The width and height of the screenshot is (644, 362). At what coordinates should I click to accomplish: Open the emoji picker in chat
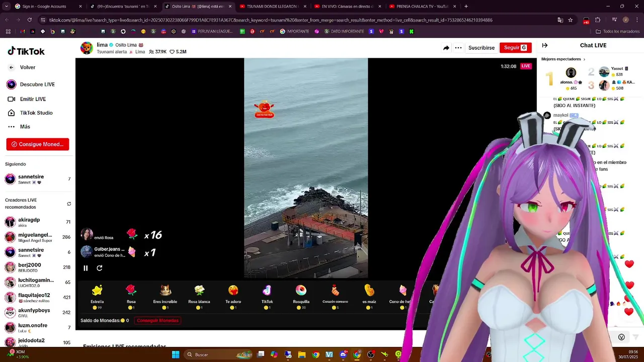click(x=621, y=337)
